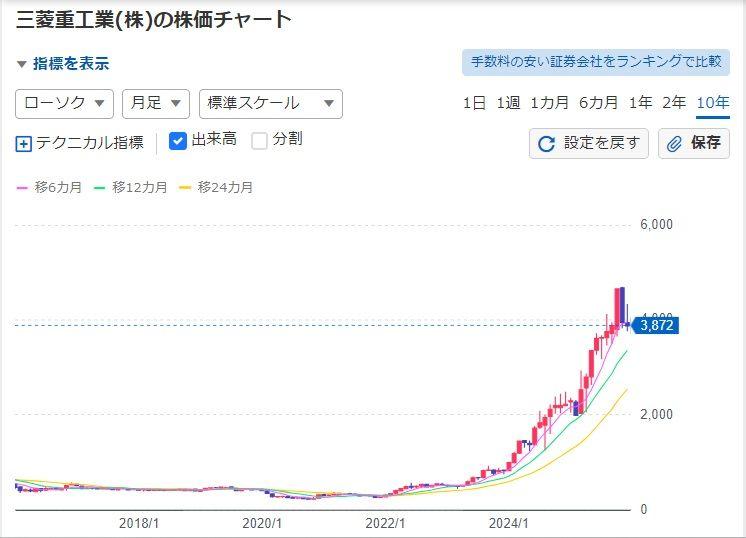Click the 移24カ月 legend color line
This screenshot has width=746, height=538.
(185, 188)
